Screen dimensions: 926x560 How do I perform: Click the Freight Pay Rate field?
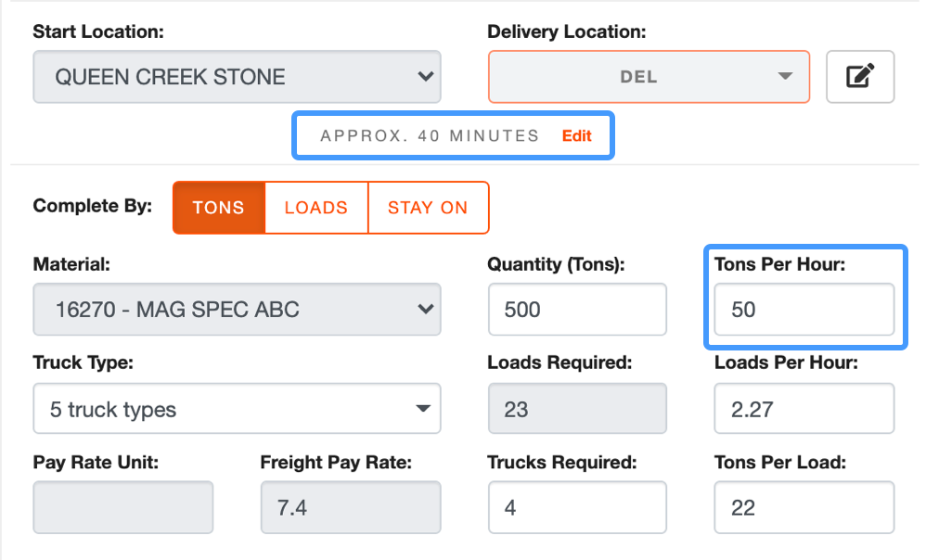351,507
